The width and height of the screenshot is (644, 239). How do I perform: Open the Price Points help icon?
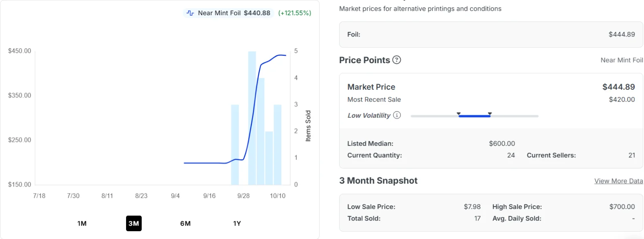[x=396, y=60]
